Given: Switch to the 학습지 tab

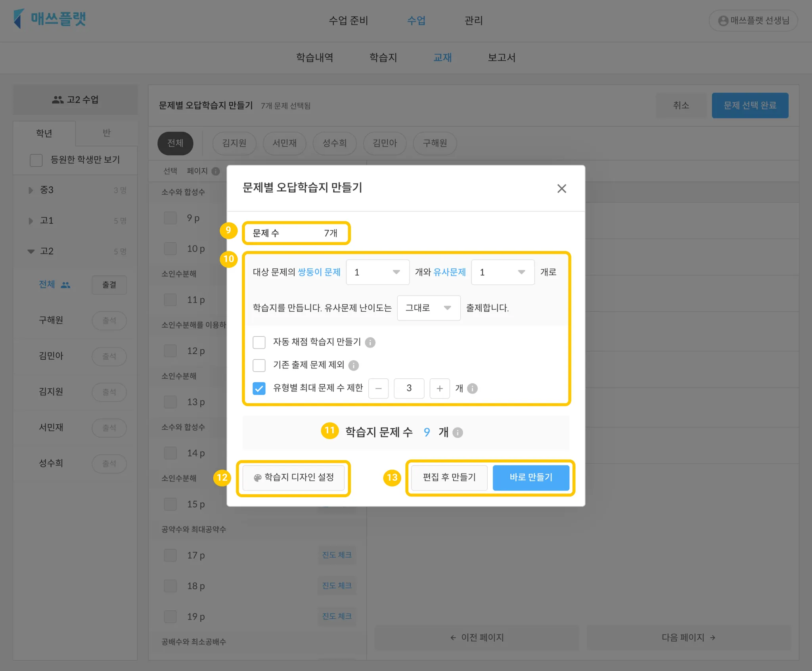Looking at the screenshot, I should pyautogui.click(x=383, y=58).
